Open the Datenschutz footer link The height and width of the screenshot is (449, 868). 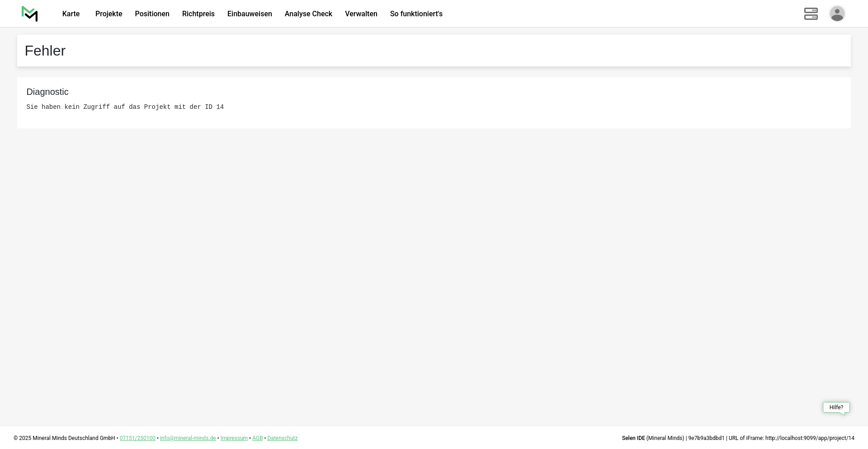(x=282, y=438)
